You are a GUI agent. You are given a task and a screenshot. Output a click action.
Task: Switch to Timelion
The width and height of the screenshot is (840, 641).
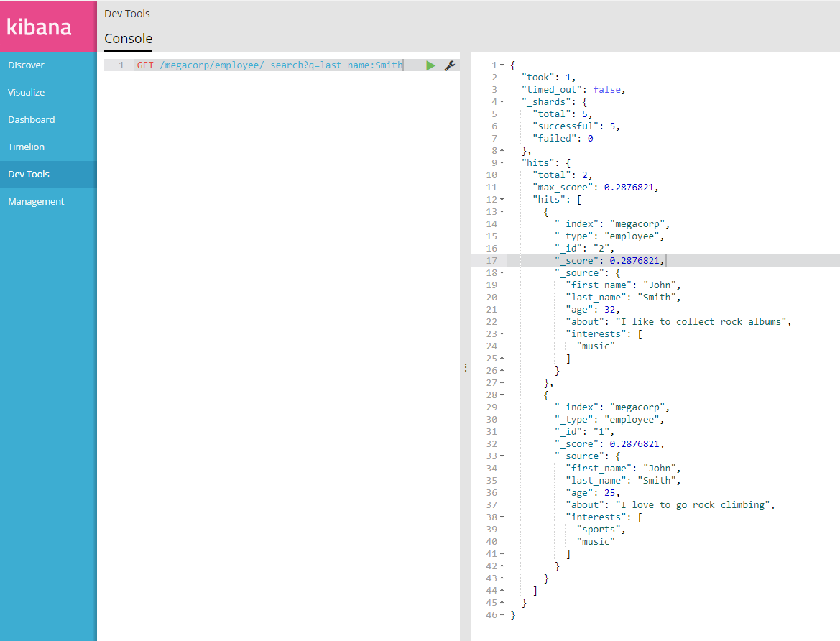27,147
